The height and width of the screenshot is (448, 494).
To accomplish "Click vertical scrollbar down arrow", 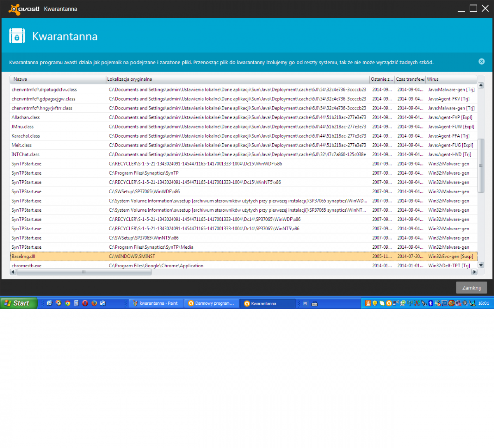I will point(481,265).
